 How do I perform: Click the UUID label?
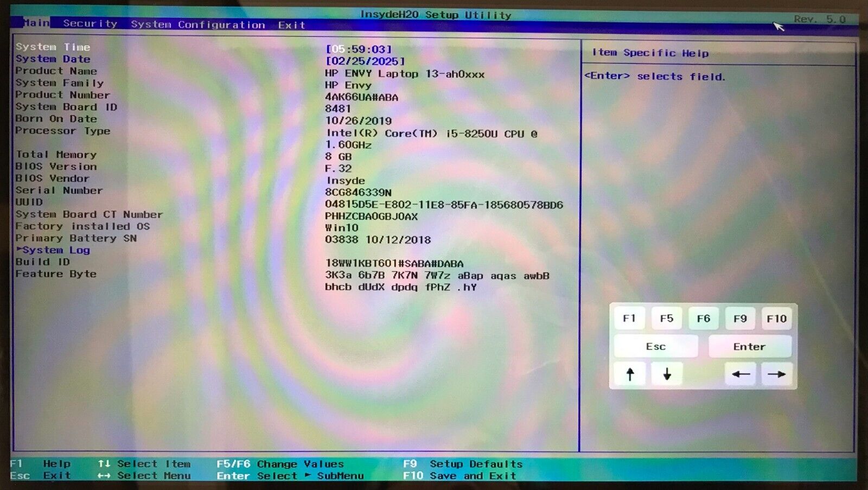coord(29,202)
